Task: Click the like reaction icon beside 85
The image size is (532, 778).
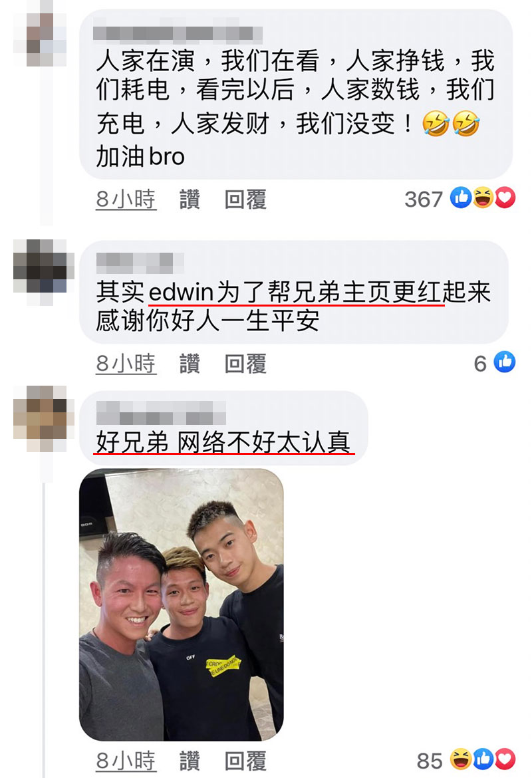Action: [x=483, y=759]
